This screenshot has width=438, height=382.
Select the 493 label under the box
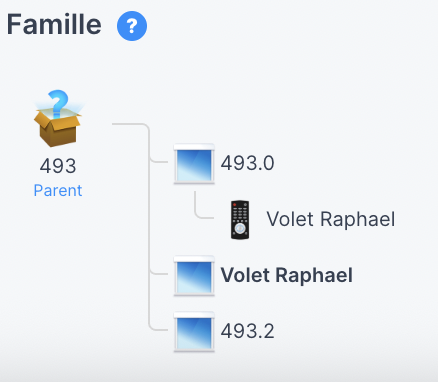[x=58, y=166]
